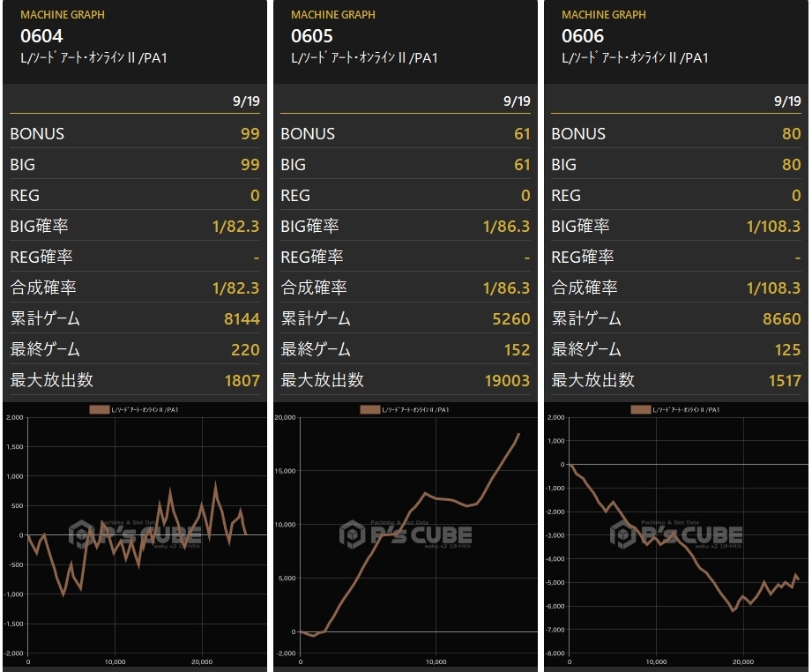Click the P's CUBE watermark on 0606 graph
This screenshot has width=812, height=672.
676,534
